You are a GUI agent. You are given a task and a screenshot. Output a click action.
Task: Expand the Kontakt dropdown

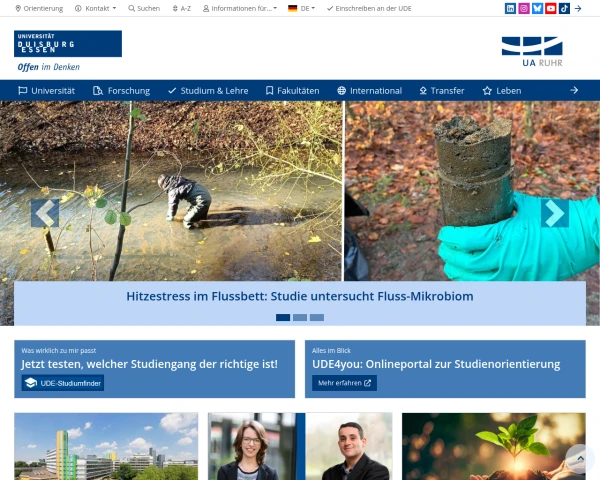(96, 8)
